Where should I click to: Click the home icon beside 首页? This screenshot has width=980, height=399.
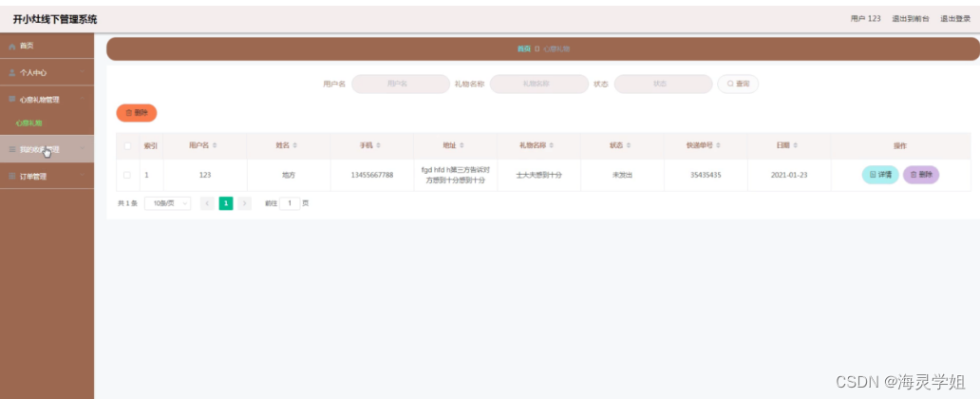tap(12, 47)
